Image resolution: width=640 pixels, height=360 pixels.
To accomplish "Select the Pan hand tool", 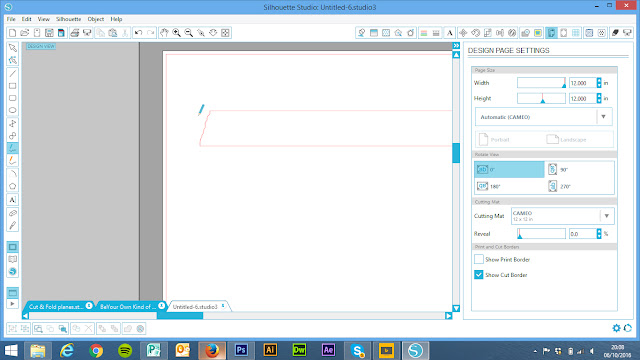I will coord(164,33).
